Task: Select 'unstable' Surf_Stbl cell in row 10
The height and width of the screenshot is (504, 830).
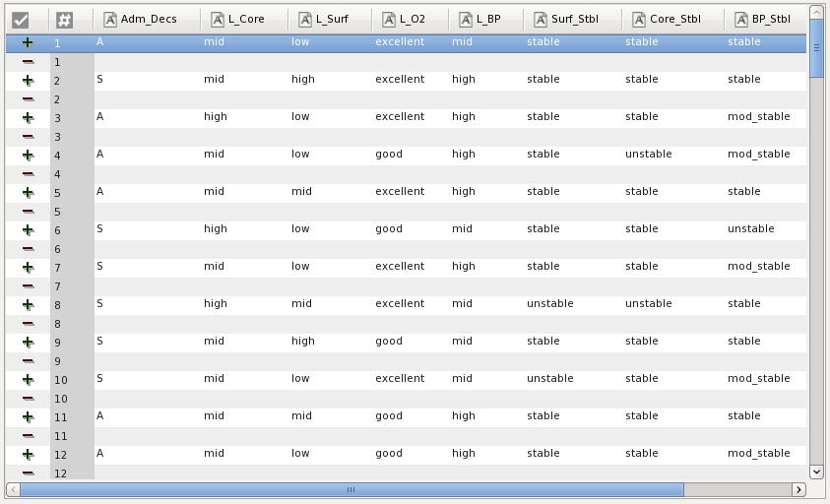Action: 550,379
